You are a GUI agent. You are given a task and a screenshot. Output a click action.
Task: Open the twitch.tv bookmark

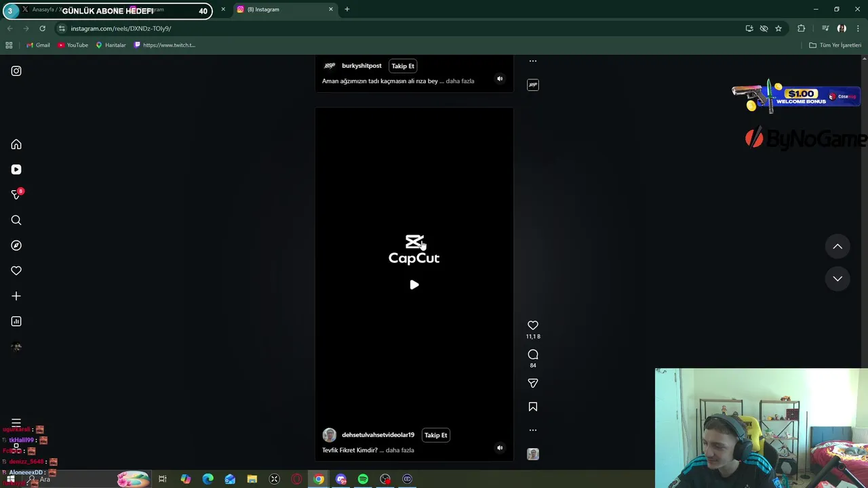coord(165,45)
